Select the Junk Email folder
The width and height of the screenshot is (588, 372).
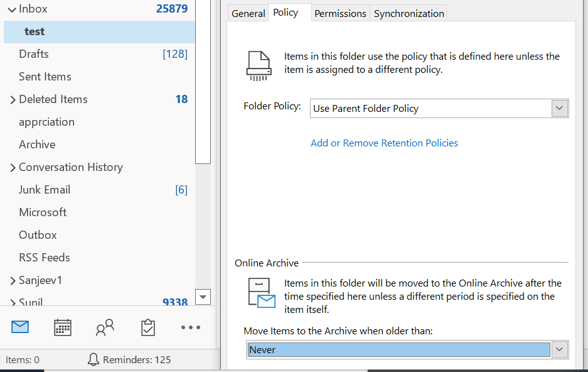point(45,189)
